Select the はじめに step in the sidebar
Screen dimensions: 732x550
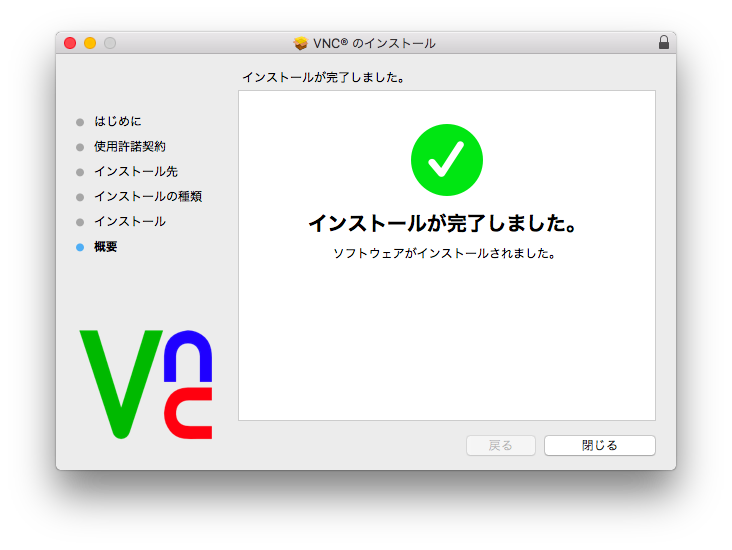click(118, 122)
